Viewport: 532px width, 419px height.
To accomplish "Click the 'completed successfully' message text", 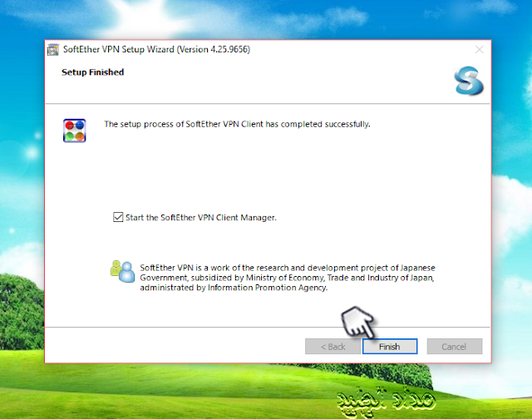I will tap(237, 124).
